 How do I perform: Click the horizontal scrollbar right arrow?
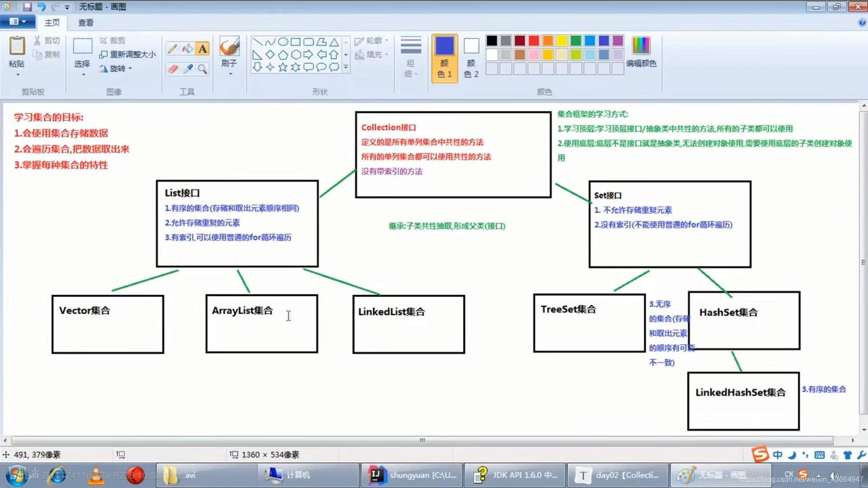click(853, 441)
